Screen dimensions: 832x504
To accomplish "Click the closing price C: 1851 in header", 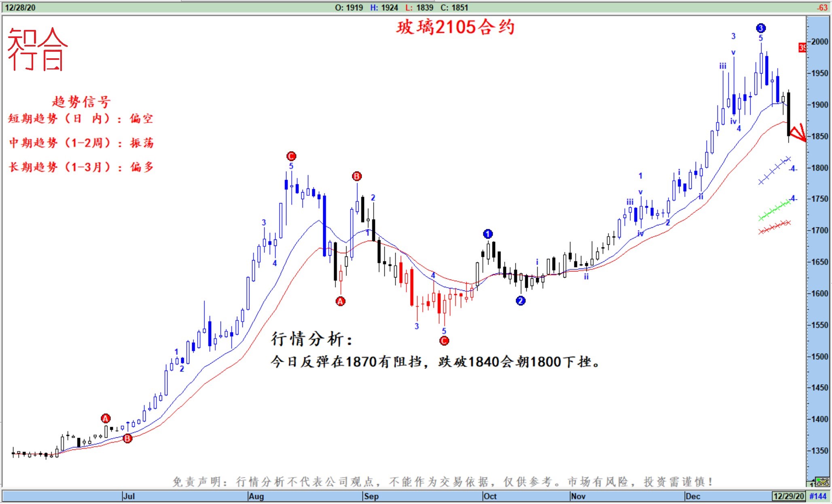I will 454,7.
